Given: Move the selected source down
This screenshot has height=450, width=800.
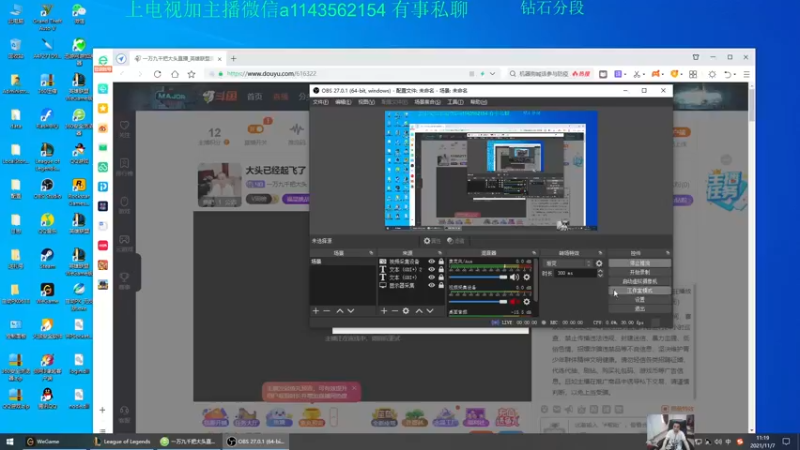Looking at the screenshot, I should 430,311.
